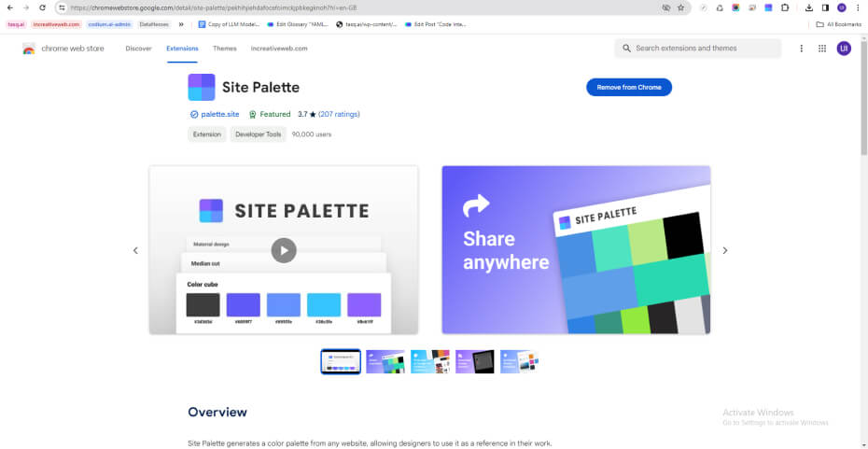Open the Share anywhere screenshot
Viewport: 868px width, 449px height.
tap(576, 249)
